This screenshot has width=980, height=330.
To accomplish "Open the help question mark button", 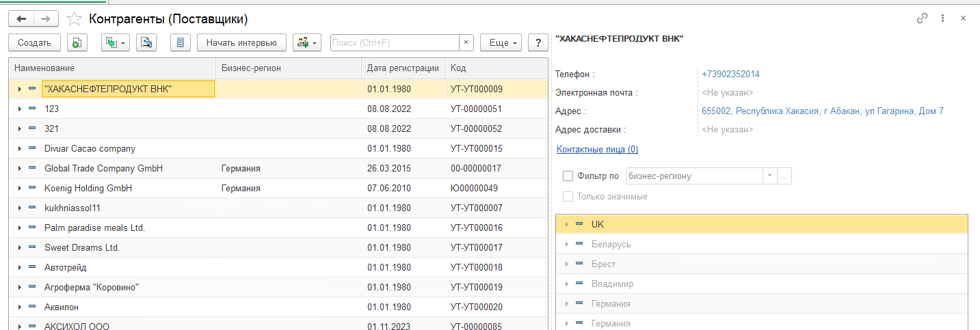I will point(539,42).
